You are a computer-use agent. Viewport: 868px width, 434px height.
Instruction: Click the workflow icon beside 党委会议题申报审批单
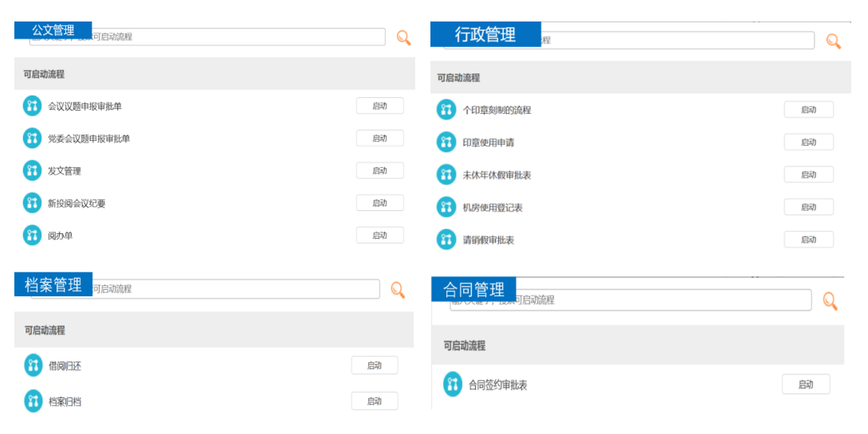click(32, 139)
